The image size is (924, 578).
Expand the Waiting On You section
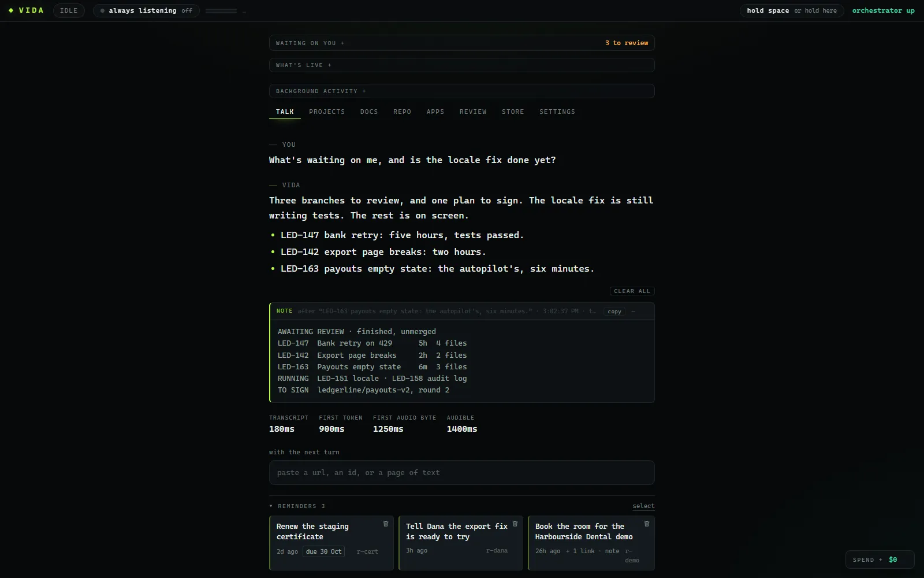461,43
